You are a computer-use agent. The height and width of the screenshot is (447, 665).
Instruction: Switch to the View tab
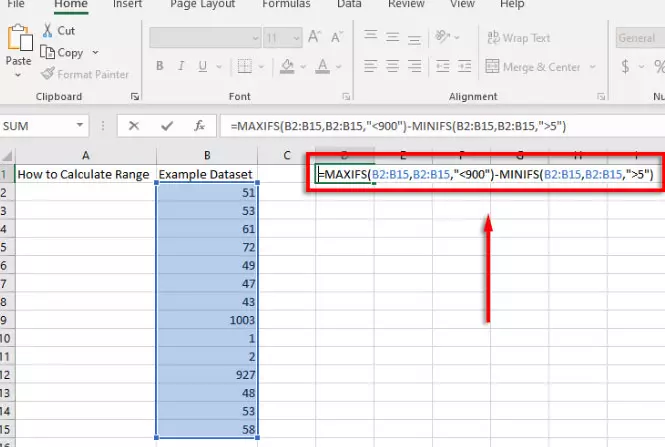[x=462, y=4]
